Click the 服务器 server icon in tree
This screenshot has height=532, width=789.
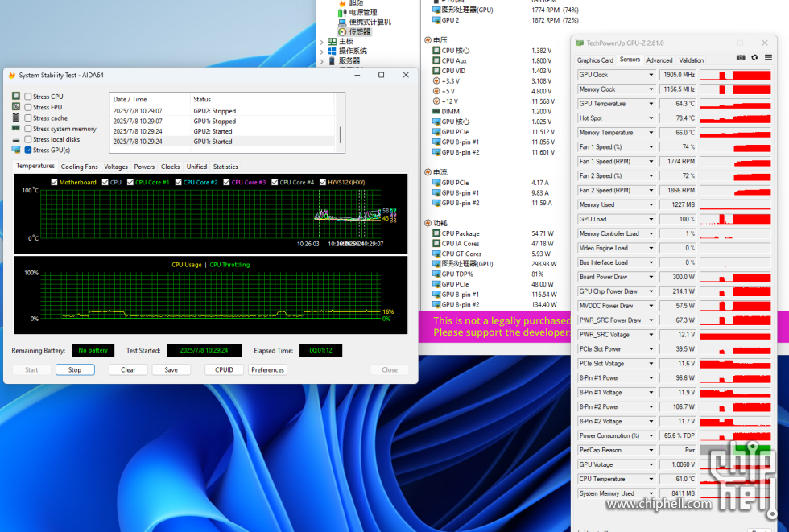[x=332, y=60]
